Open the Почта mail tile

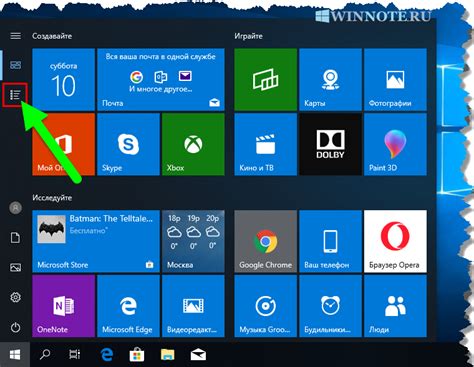[161, 79]
